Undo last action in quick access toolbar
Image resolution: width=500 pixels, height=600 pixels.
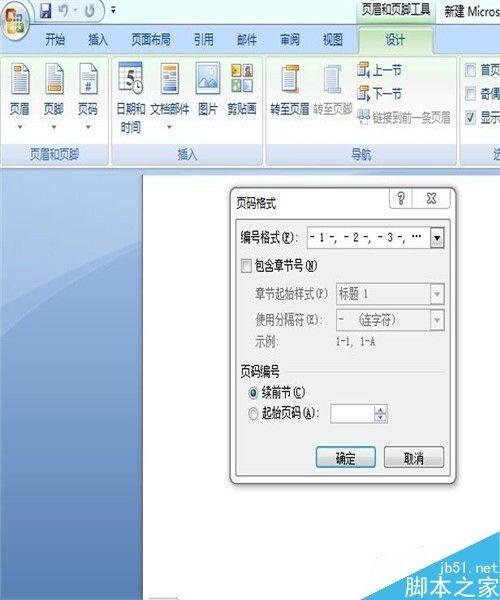pos(64,11)
